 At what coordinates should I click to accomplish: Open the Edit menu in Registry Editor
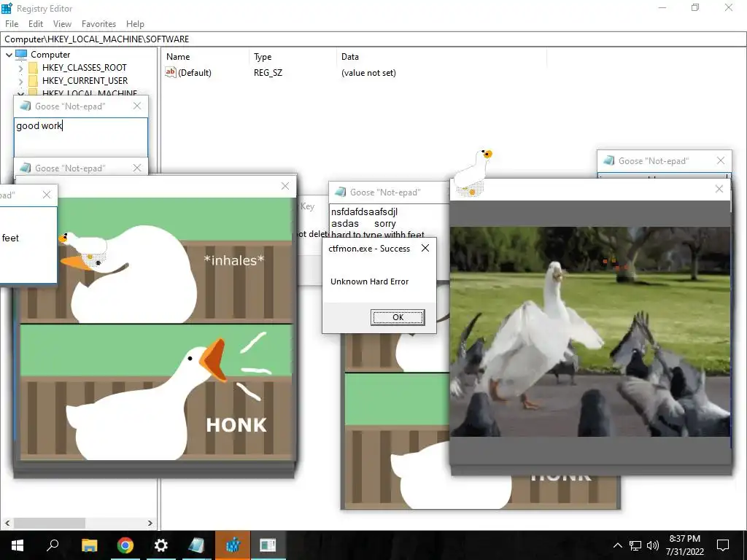click(x=36, y=24)
